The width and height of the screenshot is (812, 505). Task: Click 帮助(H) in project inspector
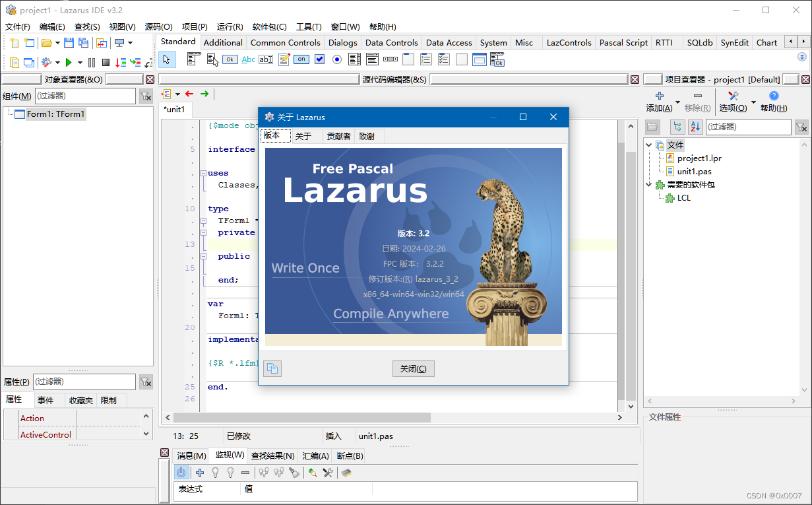pos(774,102)
